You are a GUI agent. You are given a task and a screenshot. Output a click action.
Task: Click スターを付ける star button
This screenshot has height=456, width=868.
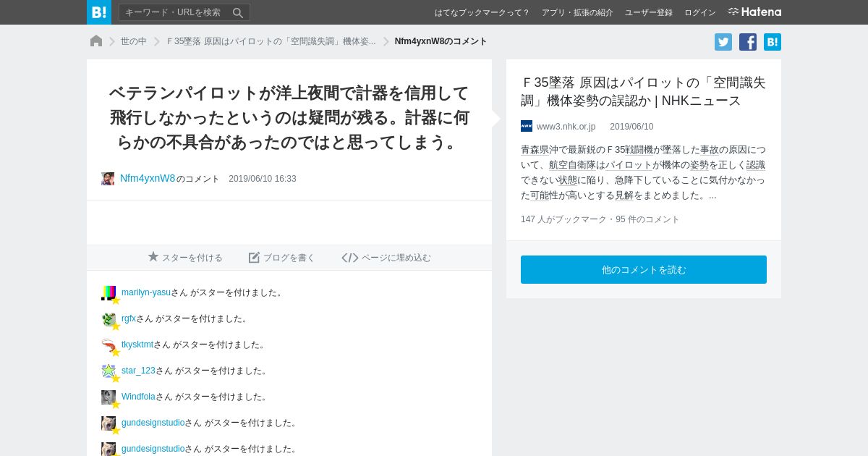pos(185,258)
